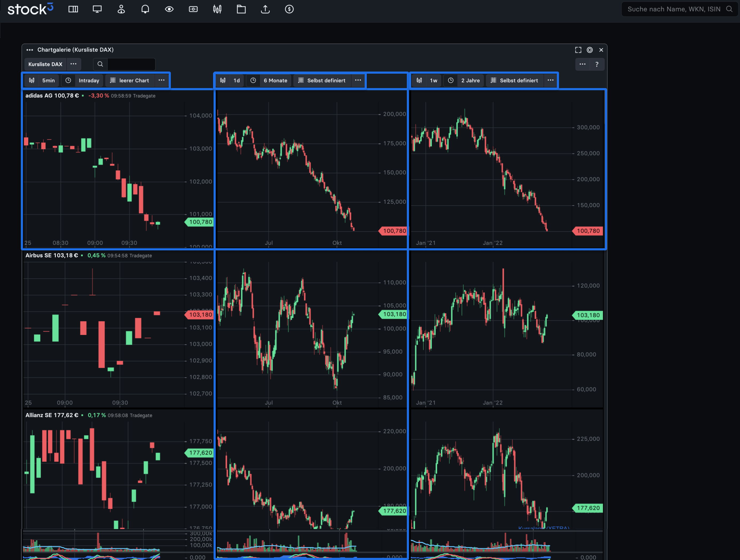The image size is (740, 560).
Task: Open the alarm bell icon in top bar
Action: point(145,9)
